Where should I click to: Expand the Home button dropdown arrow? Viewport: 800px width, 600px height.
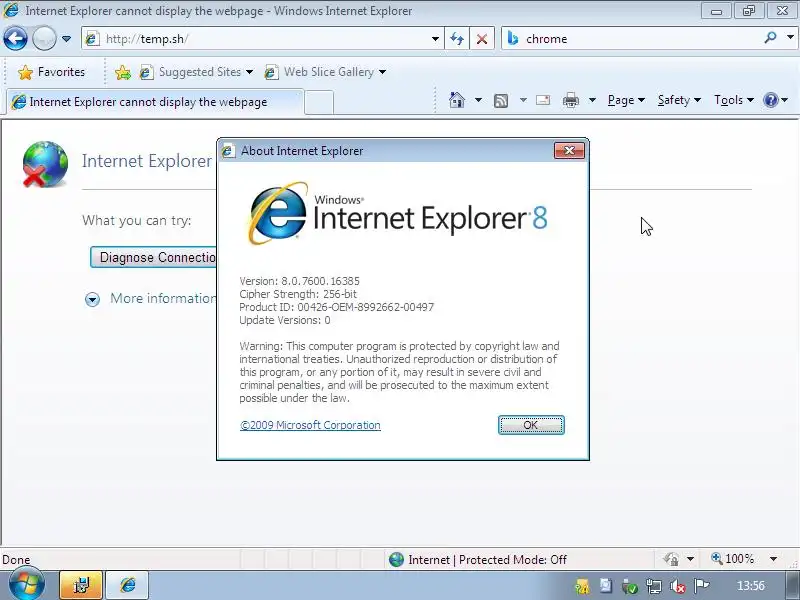pos(478,100)
